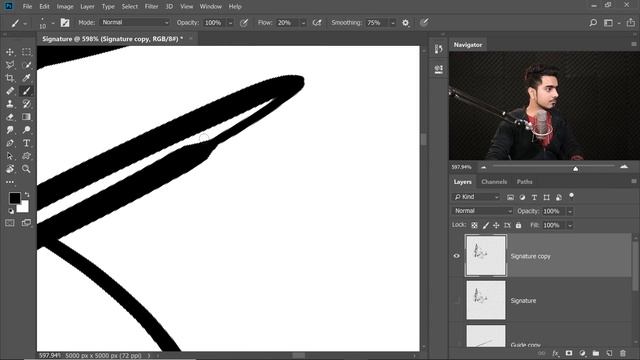The image size is (640, 360).
Task: Toggle lock image pixels
Action: [485, 225]
